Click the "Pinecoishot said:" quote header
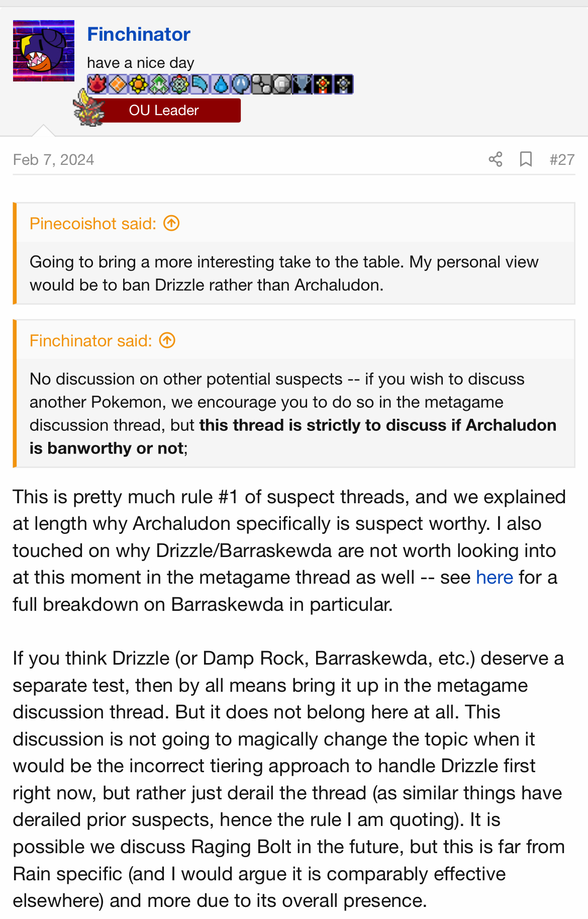The height and width of the screenshot is (919, 588). [x=93, y=223]
